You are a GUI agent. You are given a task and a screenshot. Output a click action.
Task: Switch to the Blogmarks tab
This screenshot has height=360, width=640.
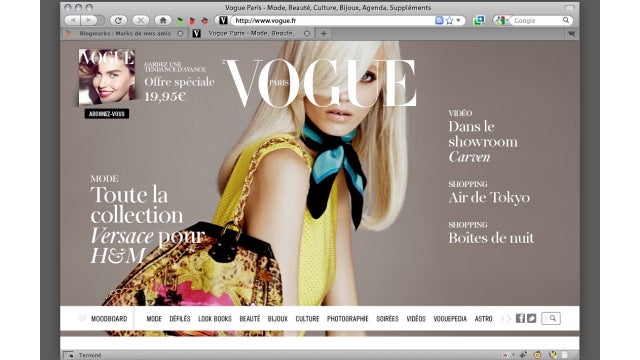(124, 33)
